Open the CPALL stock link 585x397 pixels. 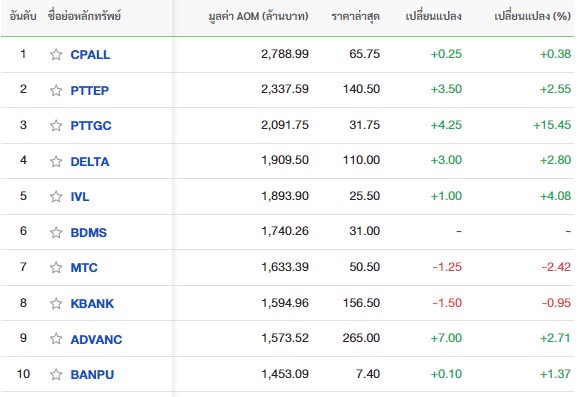90,55
